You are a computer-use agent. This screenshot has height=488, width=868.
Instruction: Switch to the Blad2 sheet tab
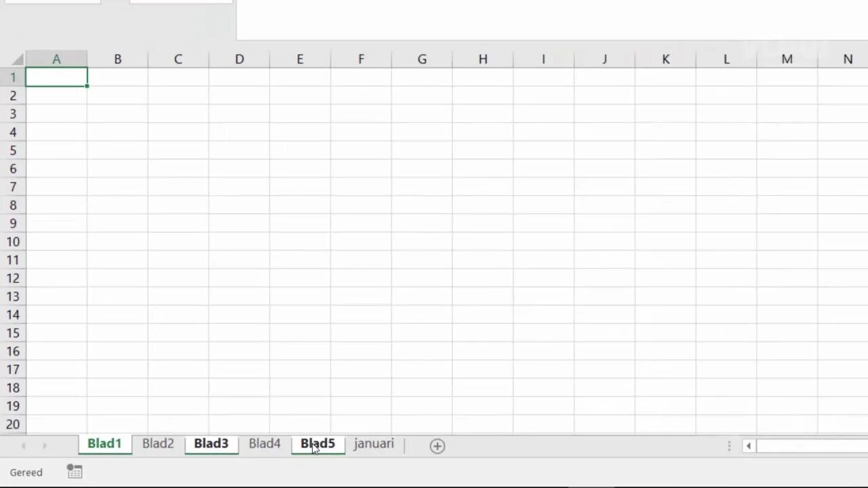pos(158,444)
